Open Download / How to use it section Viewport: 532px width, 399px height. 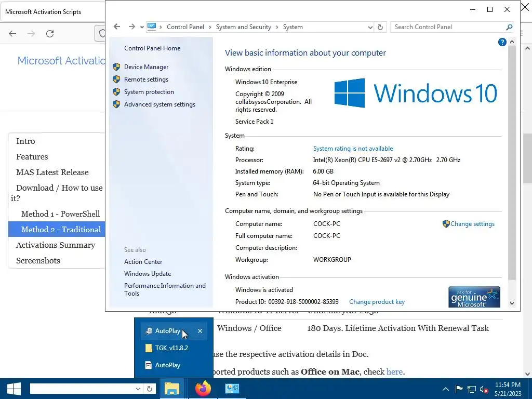click(57, 193)
